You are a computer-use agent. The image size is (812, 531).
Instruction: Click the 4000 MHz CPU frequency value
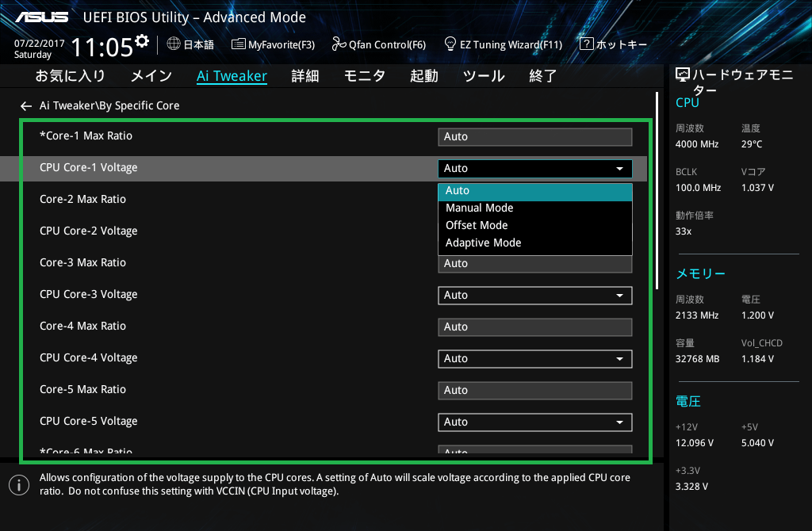point(697,144)
